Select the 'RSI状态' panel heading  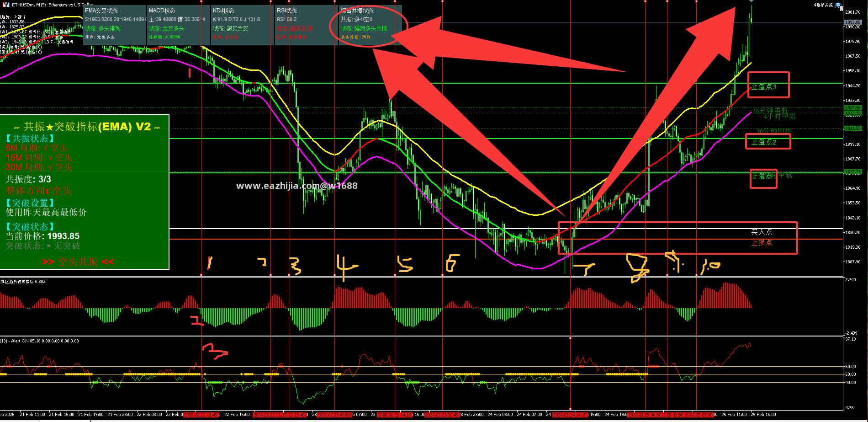tap(287, 11)
